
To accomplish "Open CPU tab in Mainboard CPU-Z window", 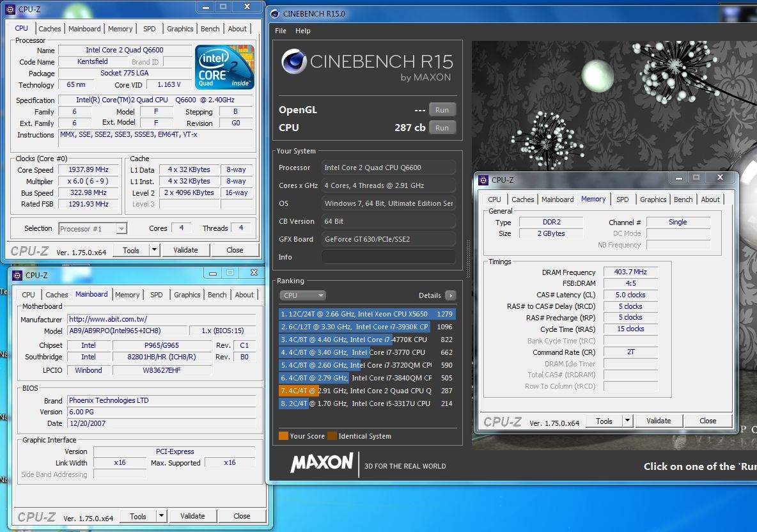I will (x=29, y=295).
